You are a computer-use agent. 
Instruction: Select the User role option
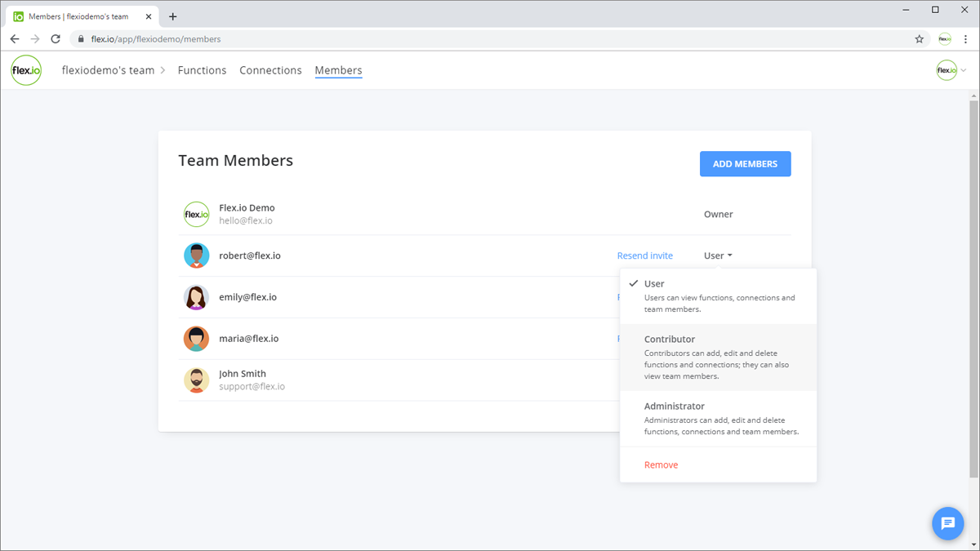[718, 296]
